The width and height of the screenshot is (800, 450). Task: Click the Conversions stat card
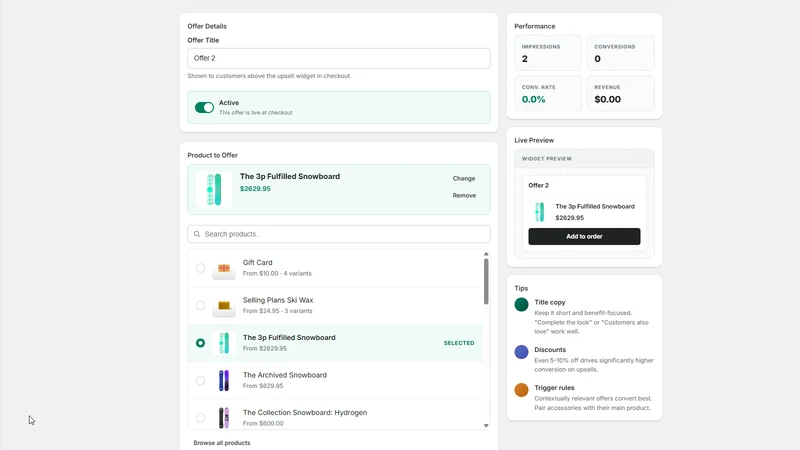point(620,53)
